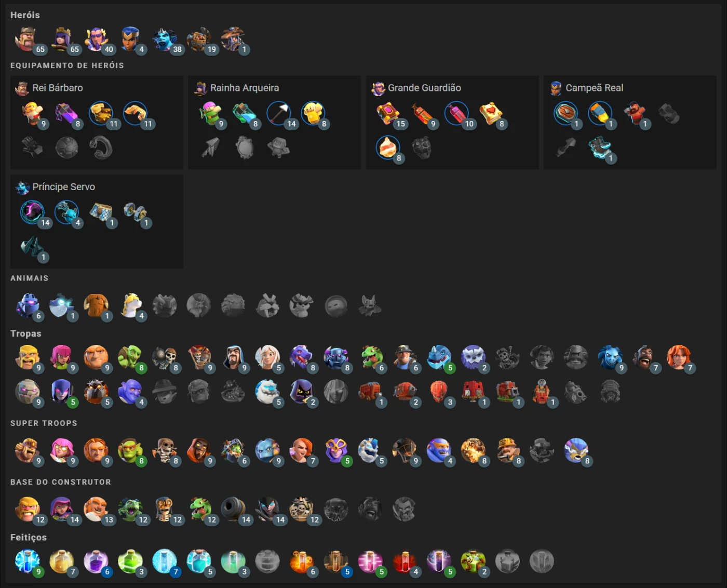The height and width of the screenshot is (588, 727).
Task: Select the Grand Warden hero icon level 40
Action: click(96, 39)
